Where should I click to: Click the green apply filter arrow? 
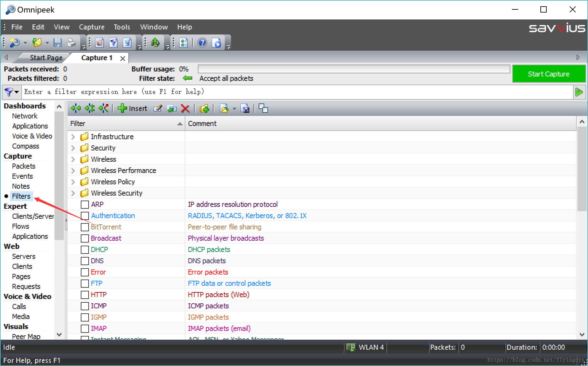click(x=579, y=92)
